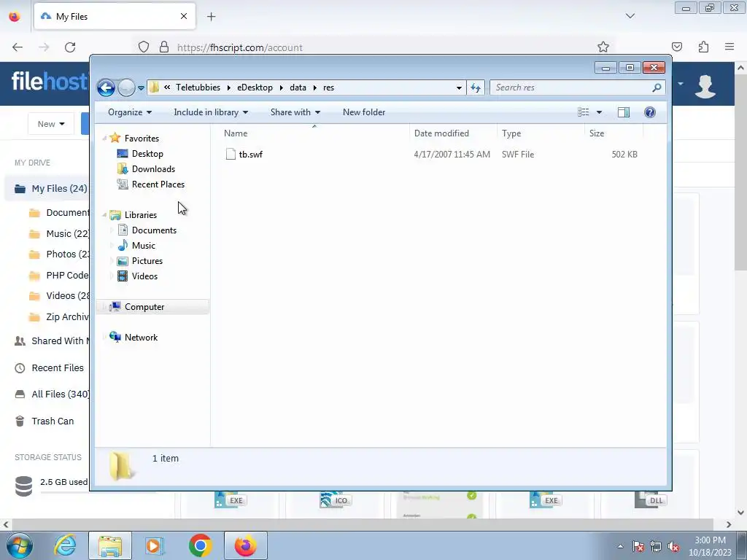Click the muted volume tray icon

(673, 547)
